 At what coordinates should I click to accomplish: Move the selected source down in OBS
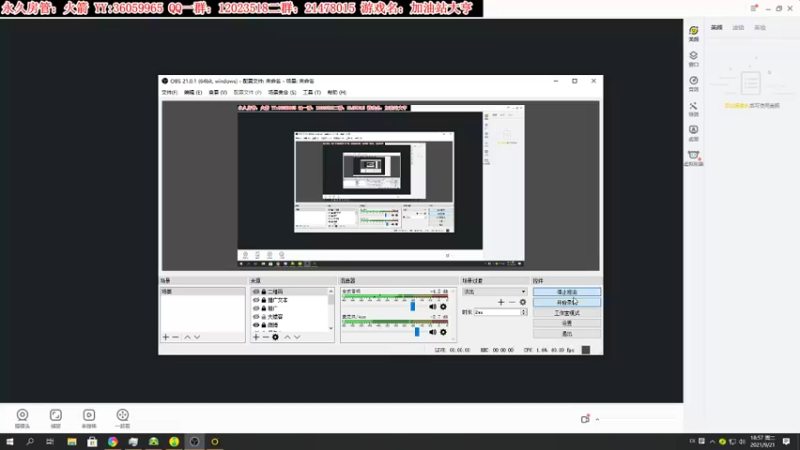297,337
